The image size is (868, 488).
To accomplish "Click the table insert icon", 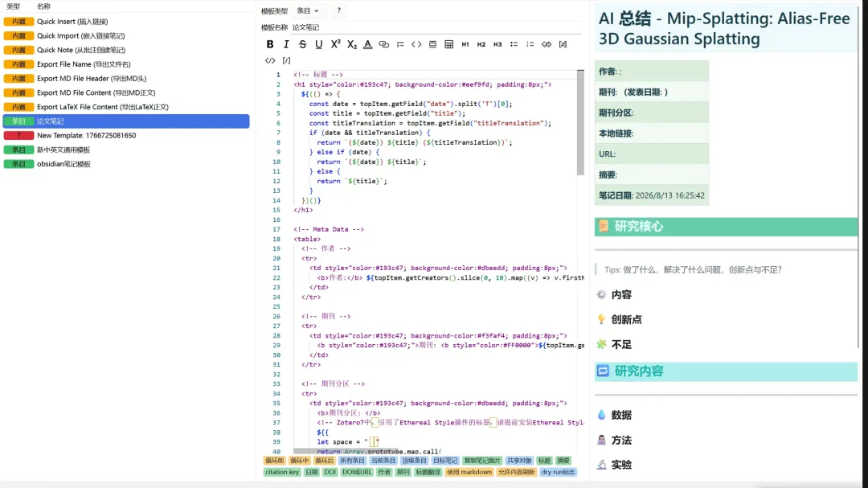I will click(x=449, y=44).
